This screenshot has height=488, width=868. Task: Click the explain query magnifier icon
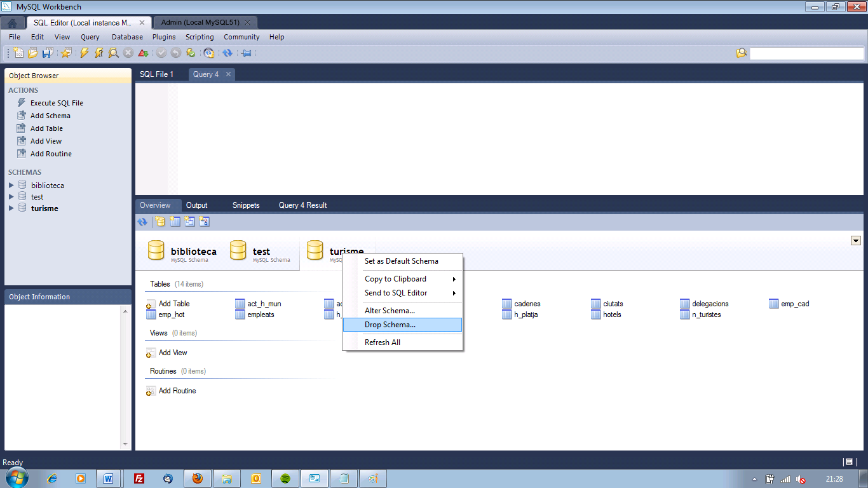click(x=113, y=53)
